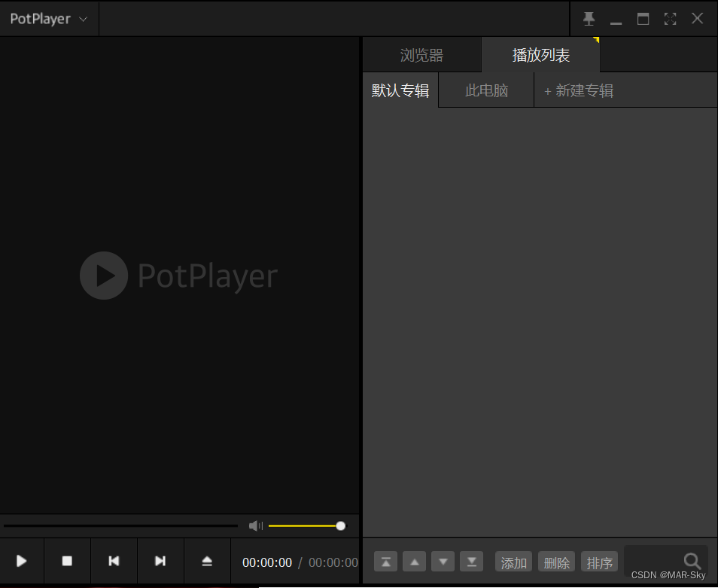Toggle the always-on-top pin icon
This screenshot has height=588, width=718.
589,19
